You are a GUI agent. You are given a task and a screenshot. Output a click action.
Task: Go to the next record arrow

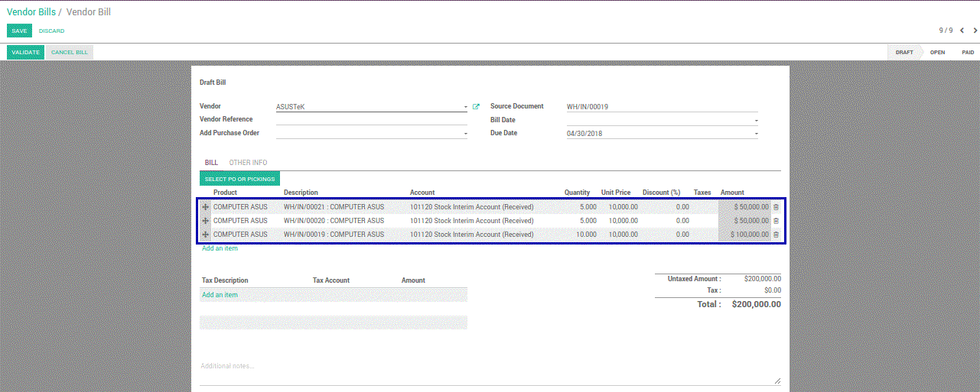(975, 31)
